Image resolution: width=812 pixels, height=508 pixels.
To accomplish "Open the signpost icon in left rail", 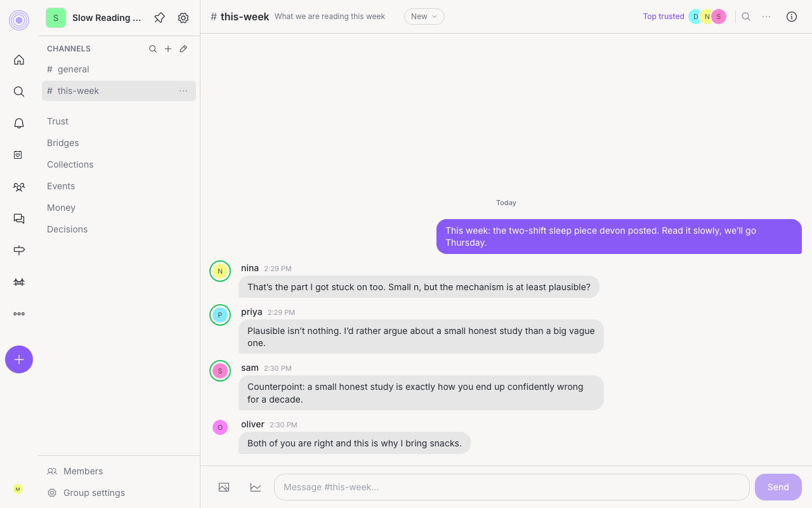I will point(19,250).
